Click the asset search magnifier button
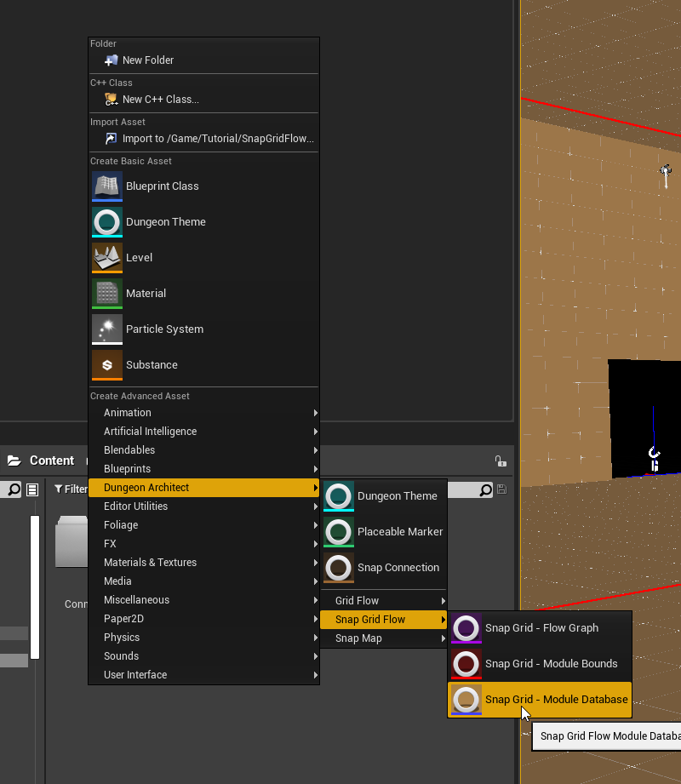Viewport: 681px width, 784px height. click(485, 489)
